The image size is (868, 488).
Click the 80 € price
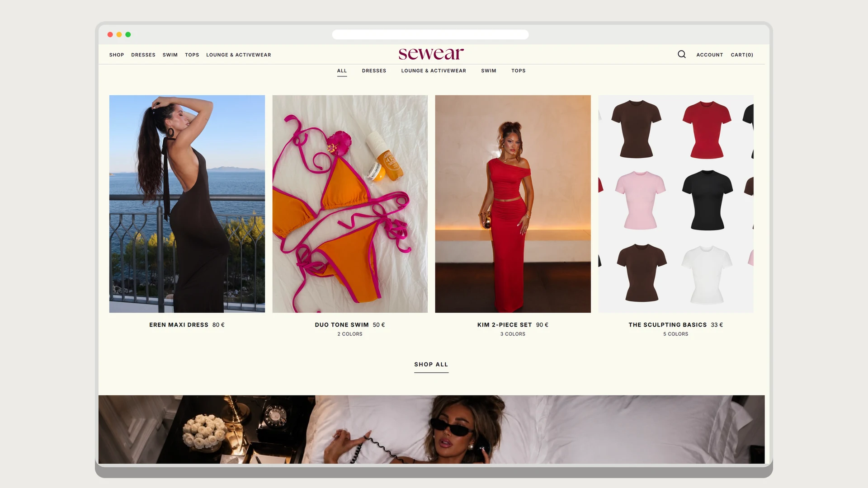218,325
